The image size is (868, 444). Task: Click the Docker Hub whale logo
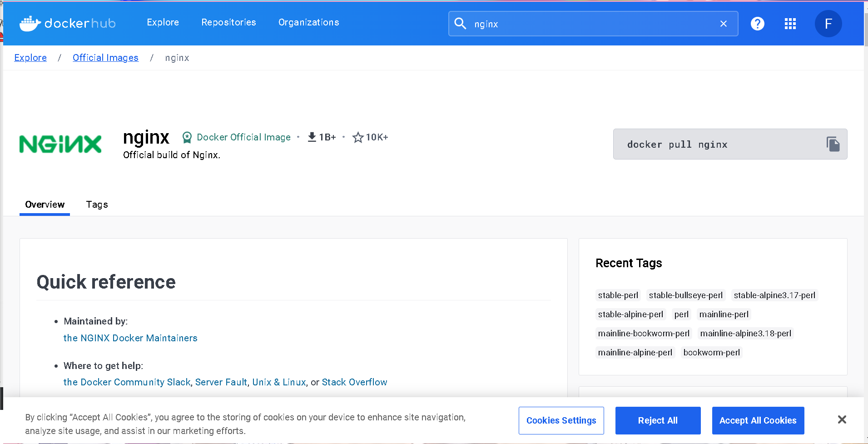pos(30,23)
